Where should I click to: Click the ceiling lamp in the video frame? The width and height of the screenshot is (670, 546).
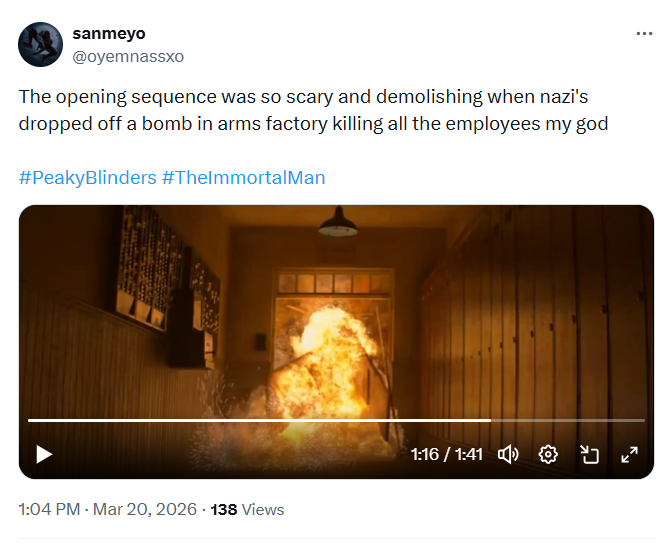(338, 226)
